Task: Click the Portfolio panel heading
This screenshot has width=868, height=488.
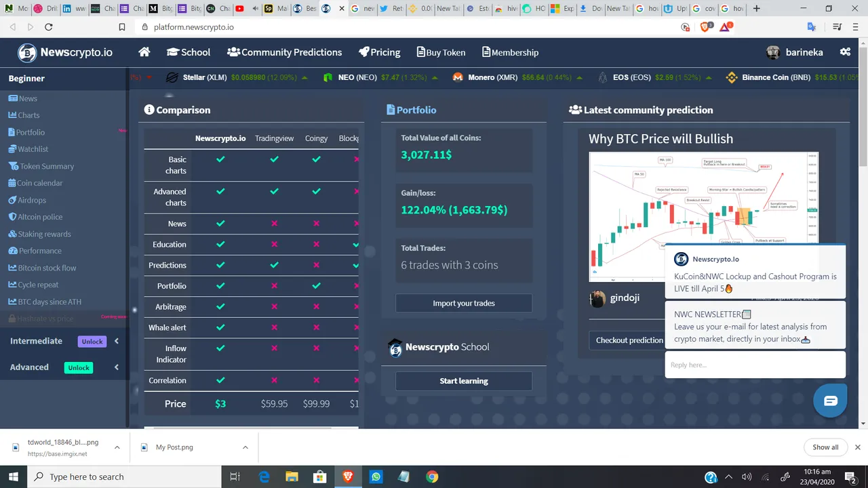Action: pos(412,110)
